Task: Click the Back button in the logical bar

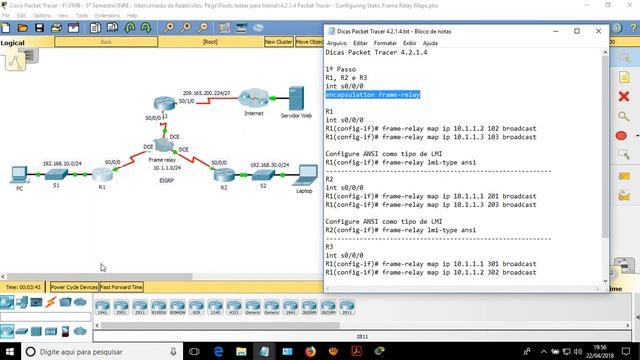Action: click(x=106, y=42)
